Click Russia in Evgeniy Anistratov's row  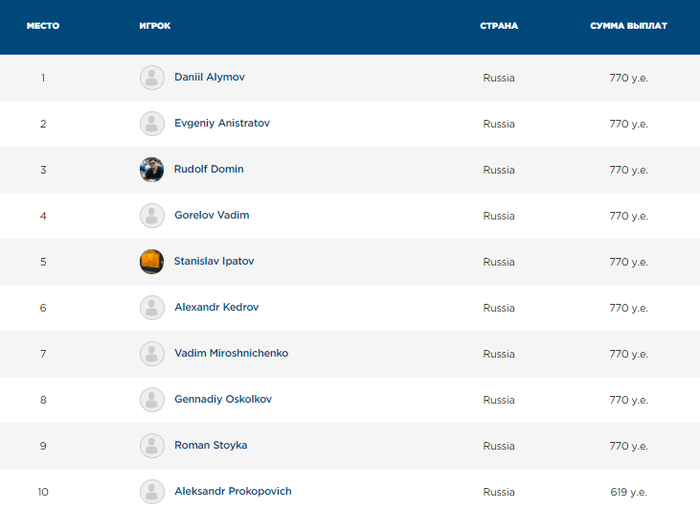pyautogui.click(x=499, y=124)
